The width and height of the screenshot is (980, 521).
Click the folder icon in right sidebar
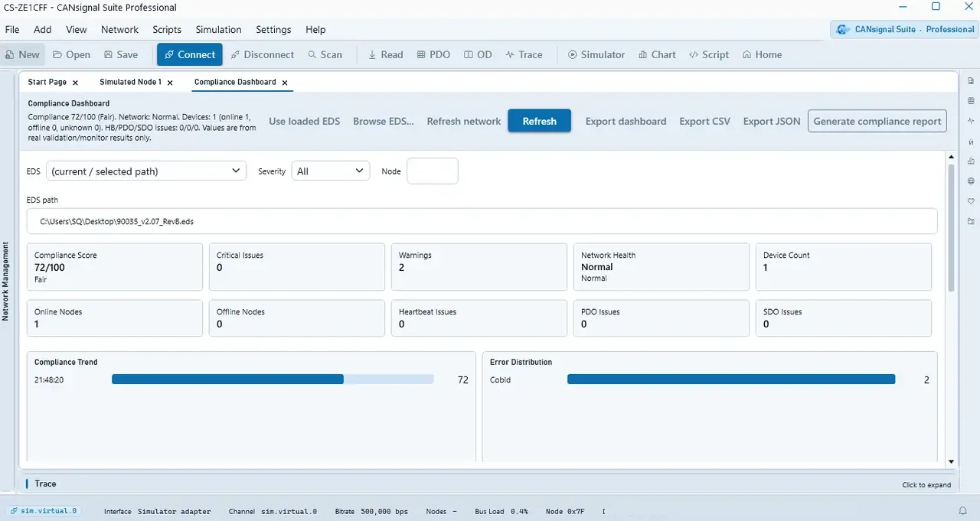(x=971, y=221)
